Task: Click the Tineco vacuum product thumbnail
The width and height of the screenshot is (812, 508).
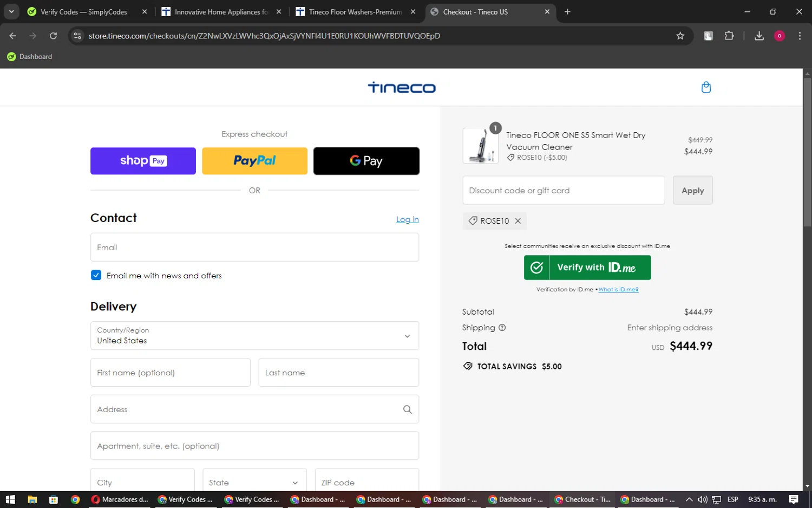Action: (481, 146)
